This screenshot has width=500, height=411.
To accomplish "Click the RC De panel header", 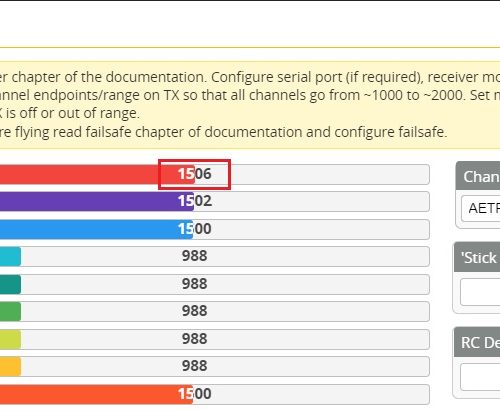I will coord(477,342).
